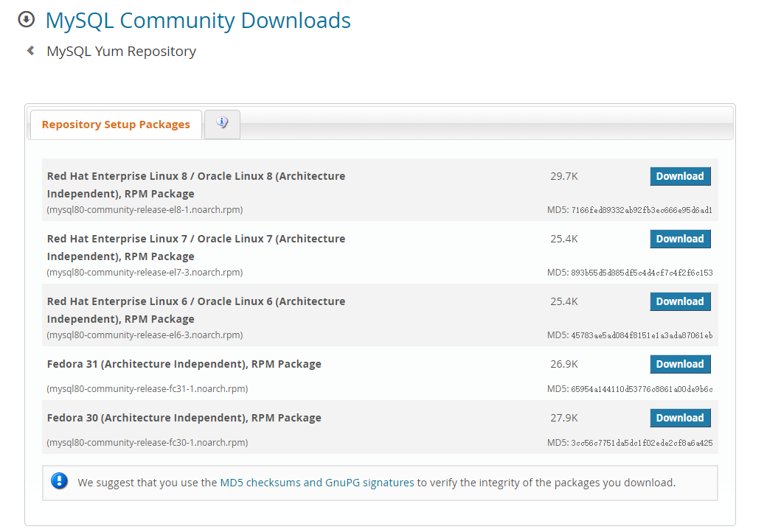767x532 pixels.
Task: Open the MySQL Community Downloads heading link
Action: pos(198,21)
